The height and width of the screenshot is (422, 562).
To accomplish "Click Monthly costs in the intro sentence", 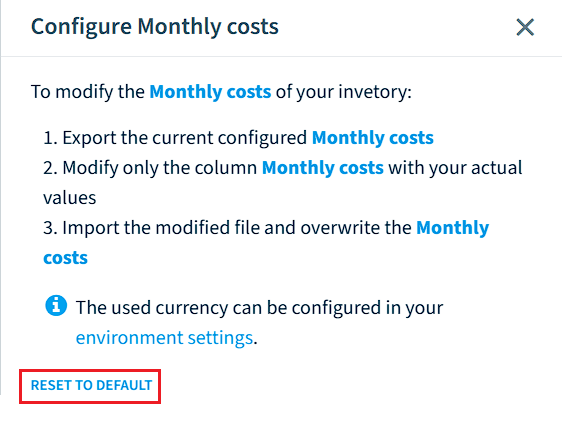I will point(210,92).
